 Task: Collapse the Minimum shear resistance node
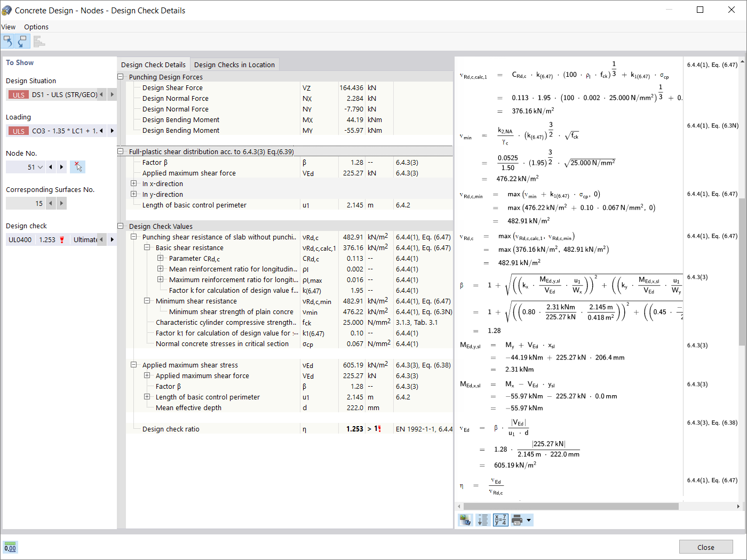point(147,301)
